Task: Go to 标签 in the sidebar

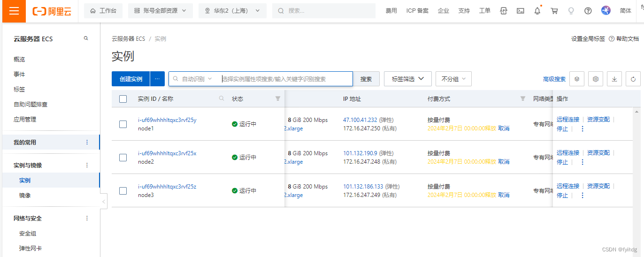Action: pyautogui.click(x=19, y=89)
